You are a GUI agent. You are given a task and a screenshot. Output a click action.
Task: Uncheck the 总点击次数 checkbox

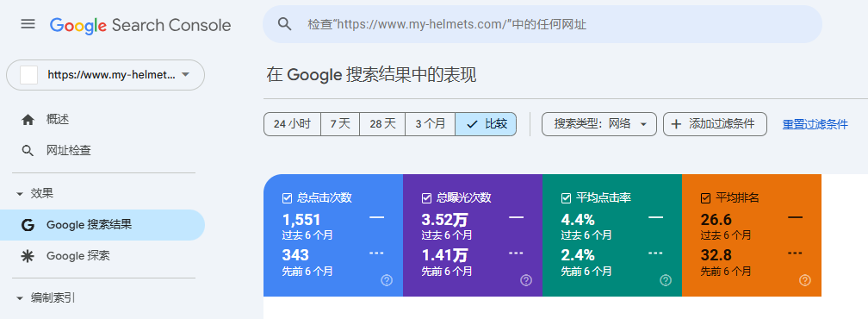point(288,198)
